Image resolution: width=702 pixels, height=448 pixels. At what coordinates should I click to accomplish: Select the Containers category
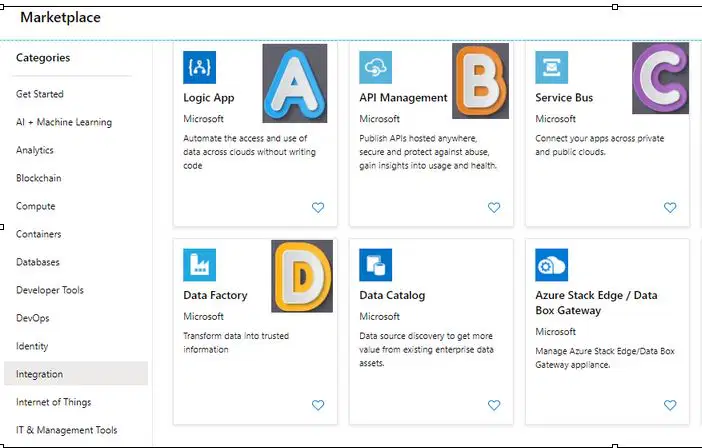pos(39,234)
